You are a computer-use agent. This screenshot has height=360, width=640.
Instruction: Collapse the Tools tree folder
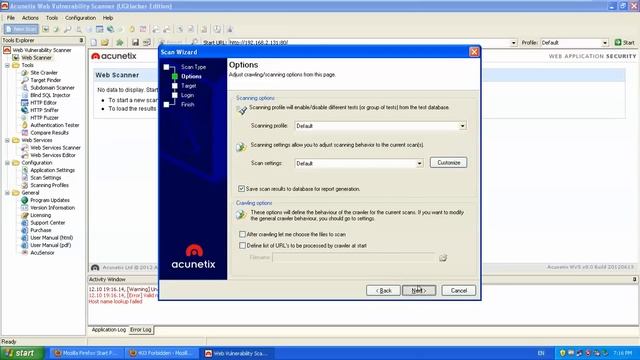(x=7, y=65)
